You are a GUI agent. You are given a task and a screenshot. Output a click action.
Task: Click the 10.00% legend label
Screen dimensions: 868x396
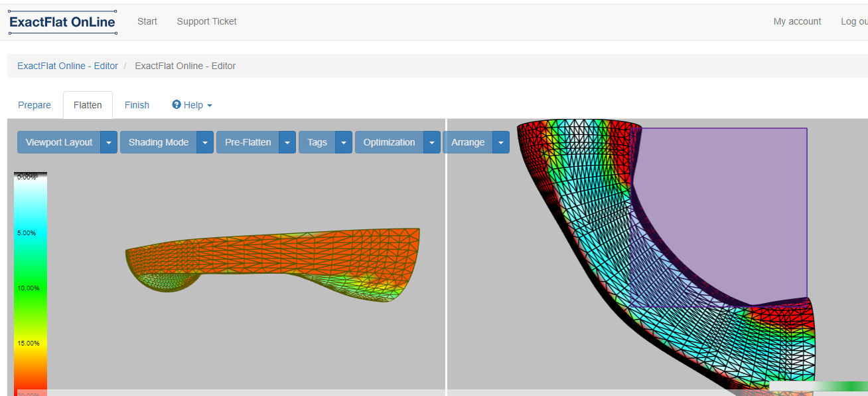pos(29,288)
